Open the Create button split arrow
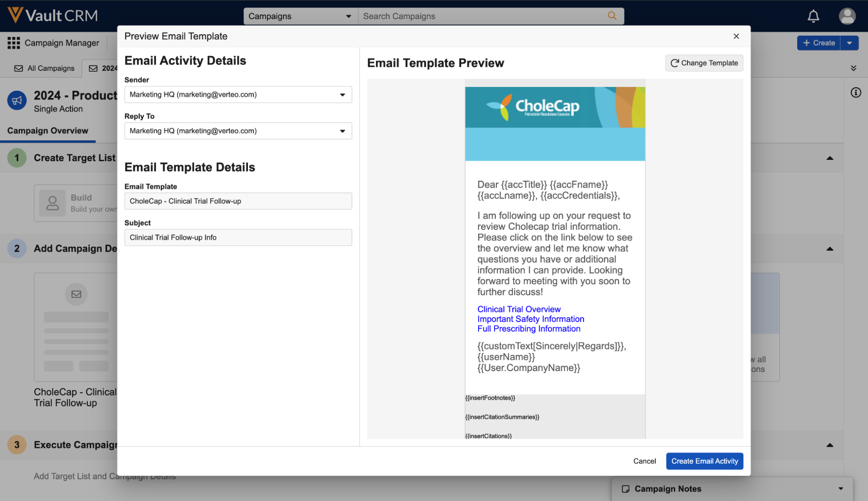Image resolution: width=868 pixels, height=501 pixels. click(x=849, y=43)
